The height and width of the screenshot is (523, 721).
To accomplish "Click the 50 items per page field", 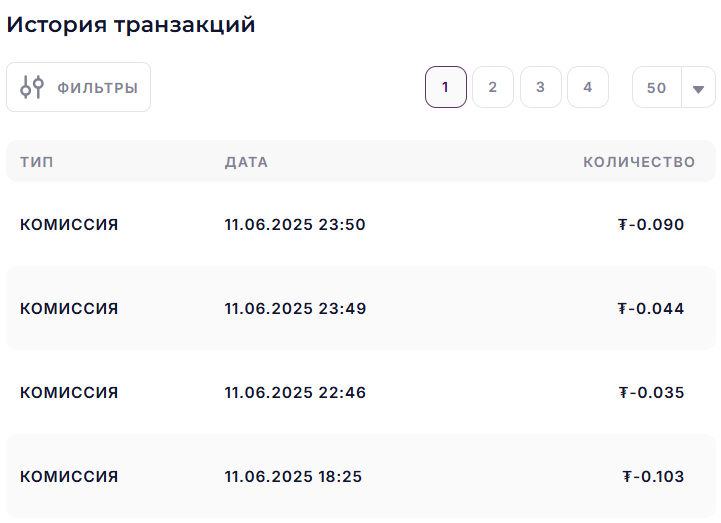I will 657,87.
